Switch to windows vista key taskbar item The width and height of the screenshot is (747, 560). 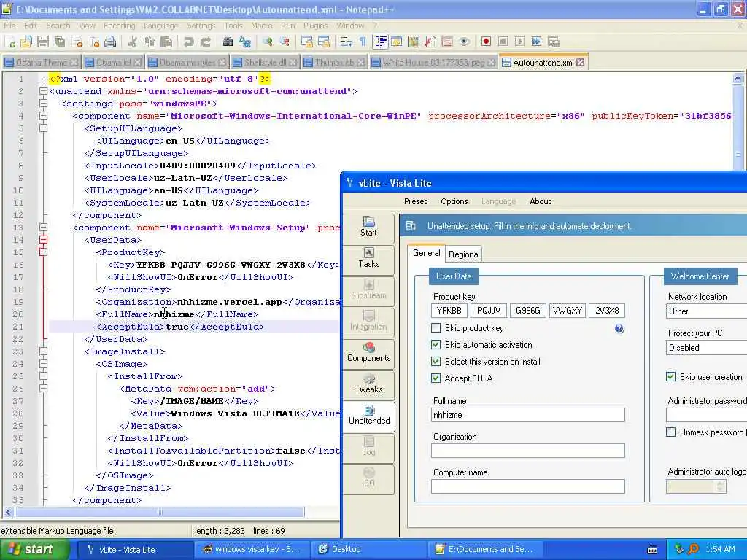252,550
